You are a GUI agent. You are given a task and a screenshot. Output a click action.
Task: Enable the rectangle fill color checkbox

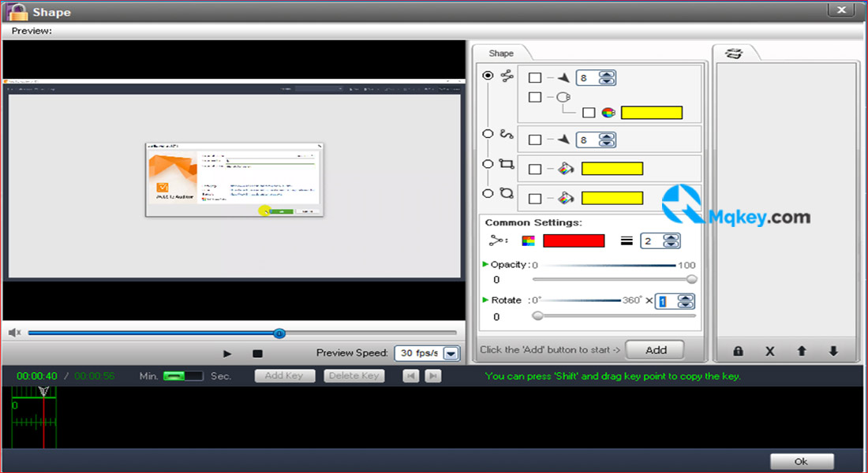[x=535, y=169]
